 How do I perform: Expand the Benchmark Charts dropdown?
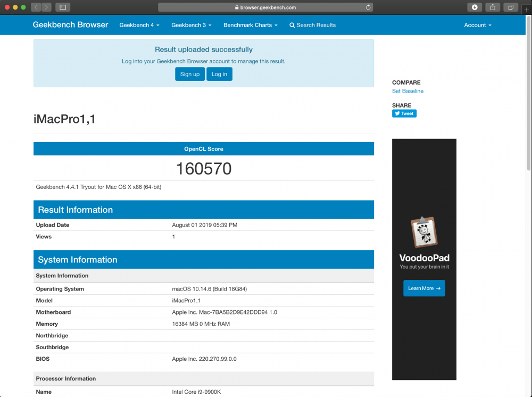click(x=251, y=25)
